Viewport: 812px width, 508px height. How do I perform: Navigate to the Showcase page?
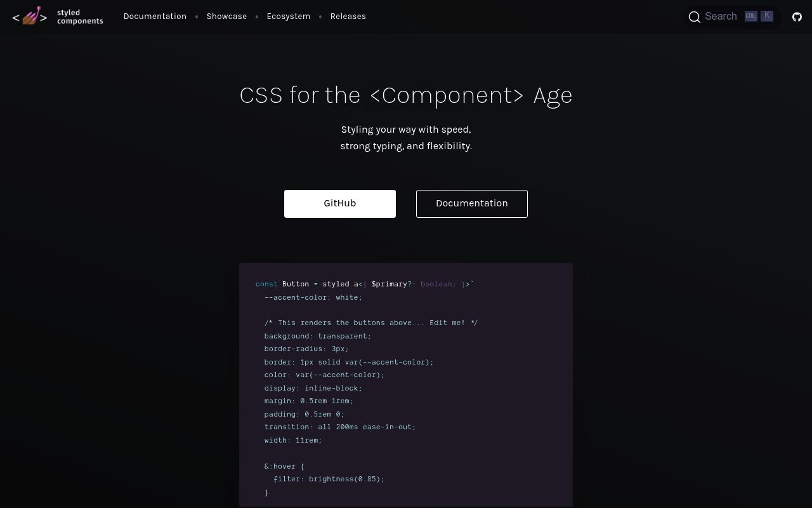point(226,17)
